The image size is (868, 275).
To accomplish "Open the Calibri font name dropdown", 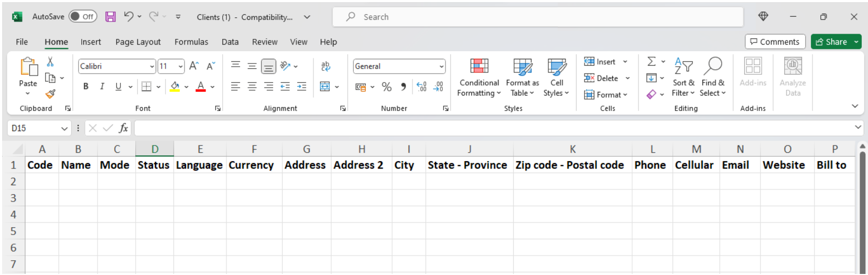I will tap(152, 67).
